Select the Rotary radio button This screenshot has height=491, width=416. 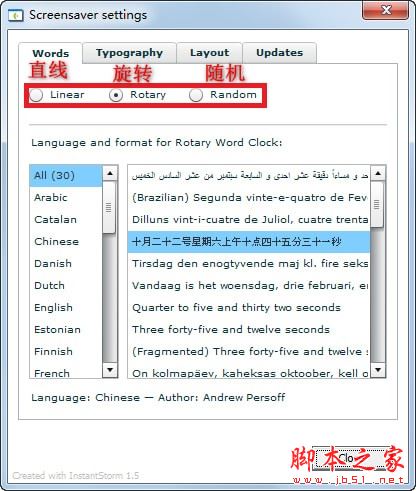(116, 95)
